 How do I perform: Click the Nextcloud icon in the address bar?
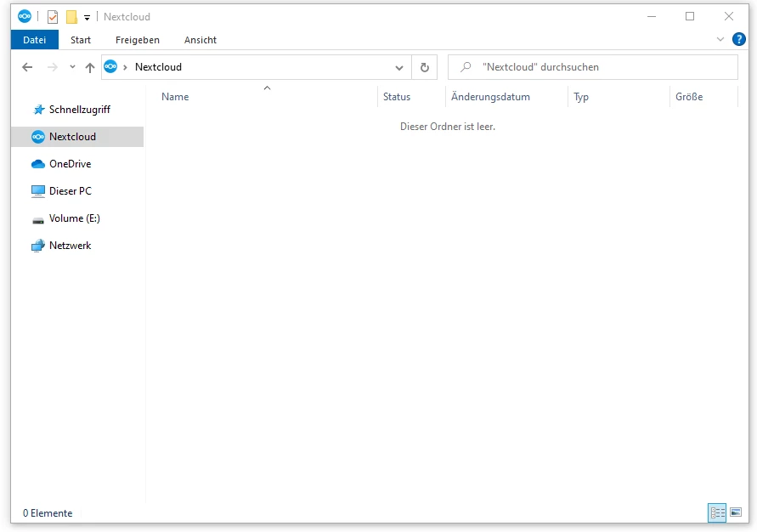pos(110,66)
